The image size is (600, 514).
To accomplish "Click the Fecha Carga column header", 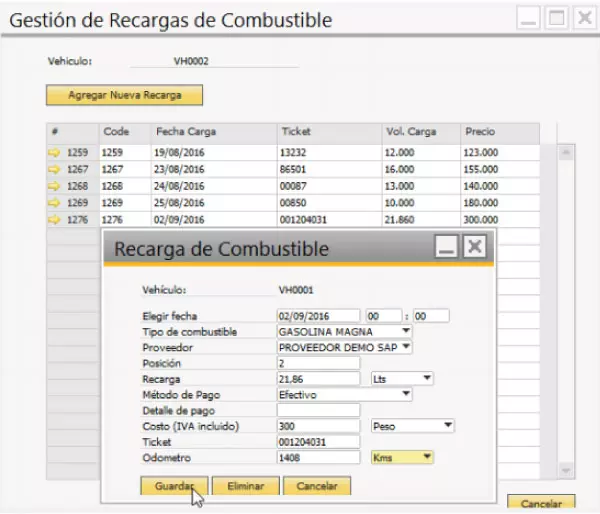I will click(185, 132).
